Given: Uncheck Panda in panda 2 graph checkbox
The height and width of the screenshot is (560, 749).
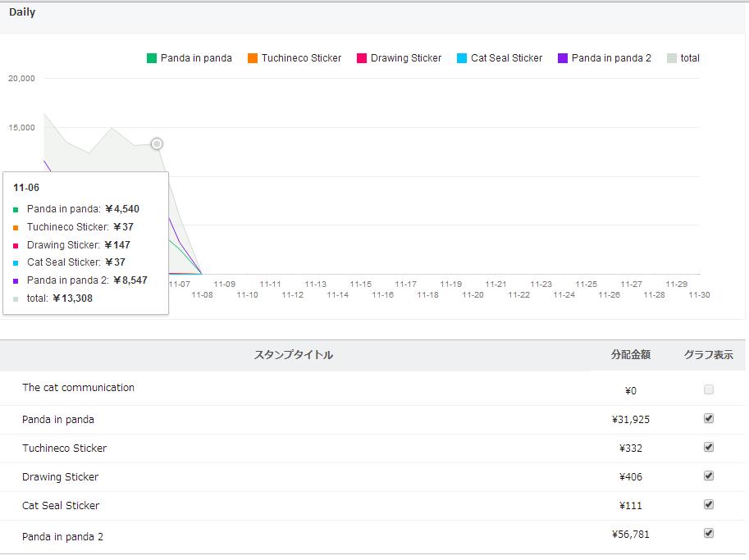Looking at the screenshot, I should pyautogui.click(x=709, y=533).
